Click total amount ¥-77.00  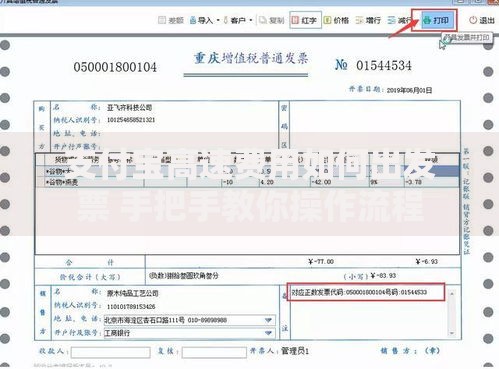coord(321,262)
